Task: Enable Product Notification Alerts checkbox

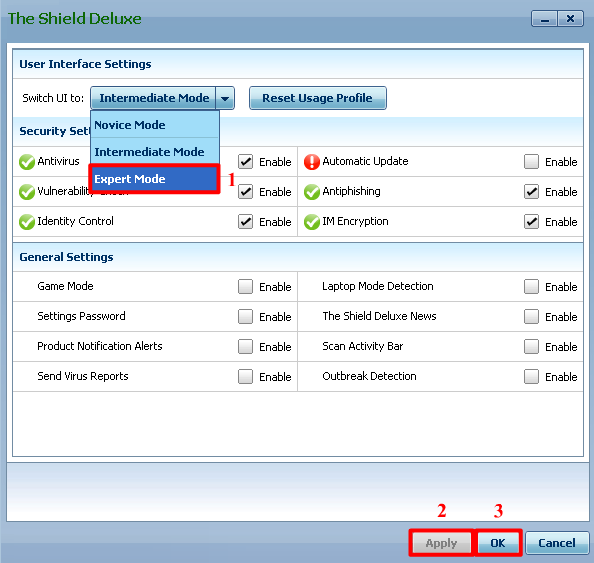Action: tap(245, 346)
